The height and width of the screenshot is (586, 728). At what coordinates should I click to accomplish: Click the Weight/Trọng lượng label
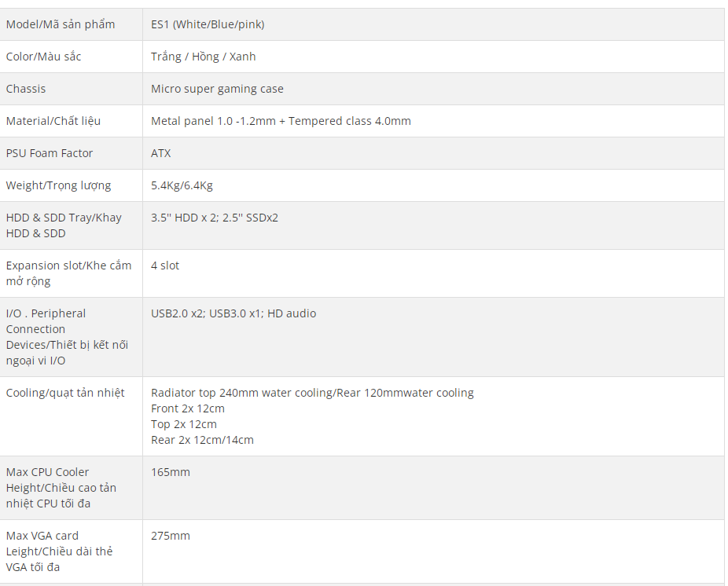click(58, 185)
